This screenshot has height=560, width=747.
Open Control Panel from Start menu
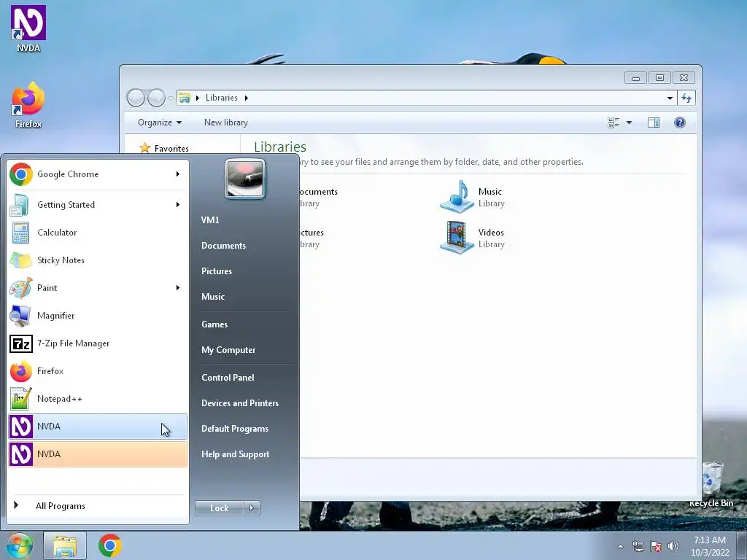228,378
